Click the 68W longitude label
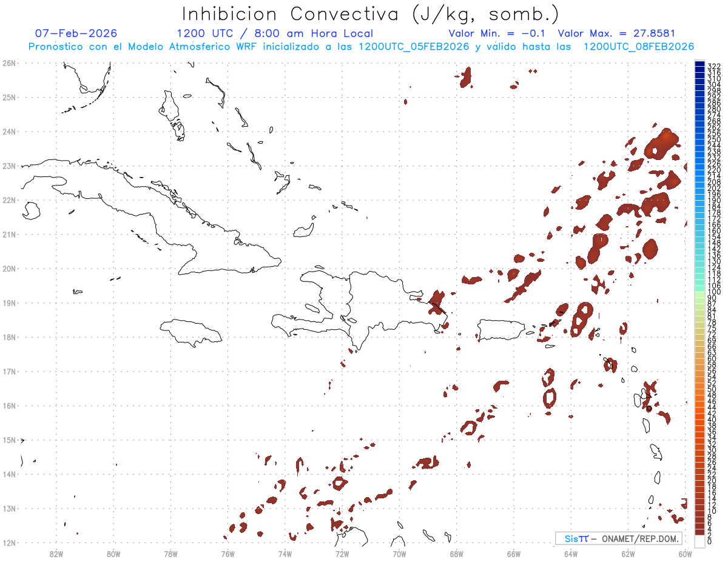Viewport: 728px width, 562px height. click(457, 554)
